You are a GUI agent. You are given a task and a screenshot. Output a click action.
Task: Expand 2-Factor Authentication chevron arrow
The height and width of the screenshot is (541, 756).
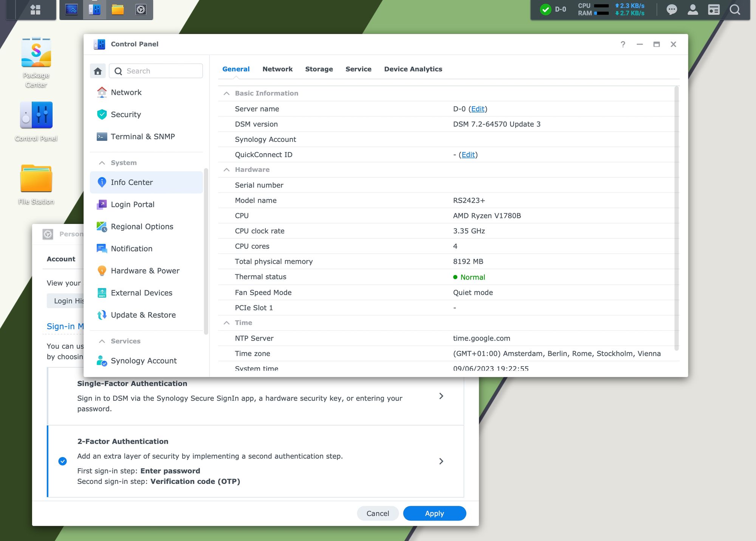tap(441, 461)
